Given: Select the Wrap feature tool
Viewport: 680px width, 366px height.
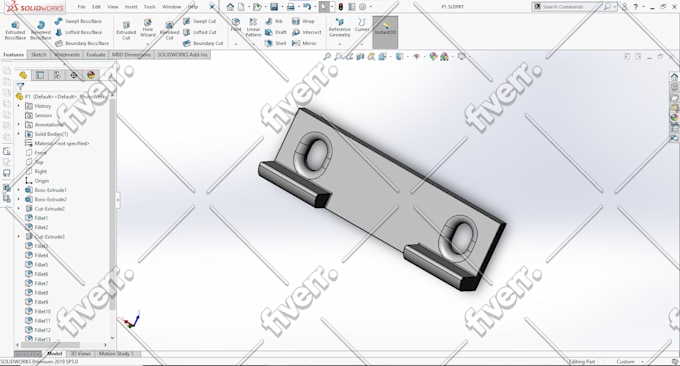Looking at the screenshot, I should pyautogui.click(x=303, y=21).
